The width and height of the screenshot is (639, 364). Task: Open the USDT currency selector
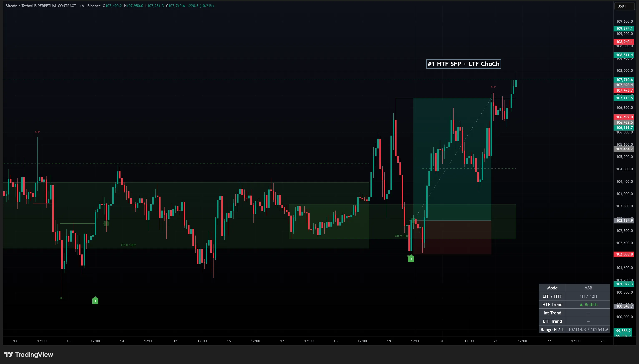click(624, 6)
